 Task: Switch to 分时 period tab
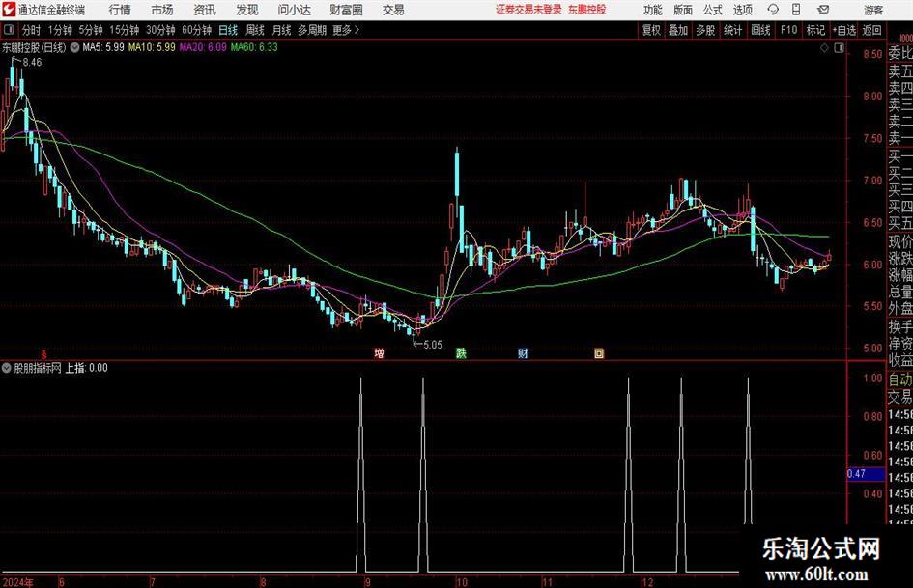31,30
